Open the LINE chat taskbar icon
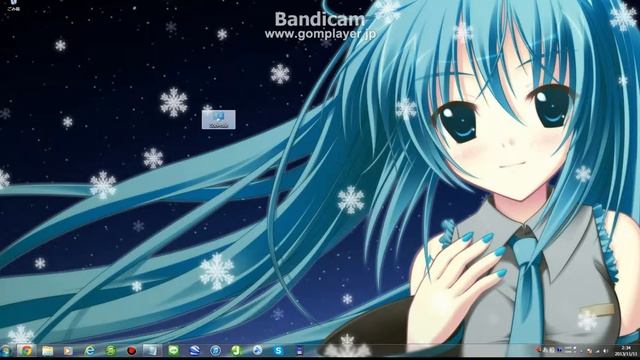 [x=173, y=351]
